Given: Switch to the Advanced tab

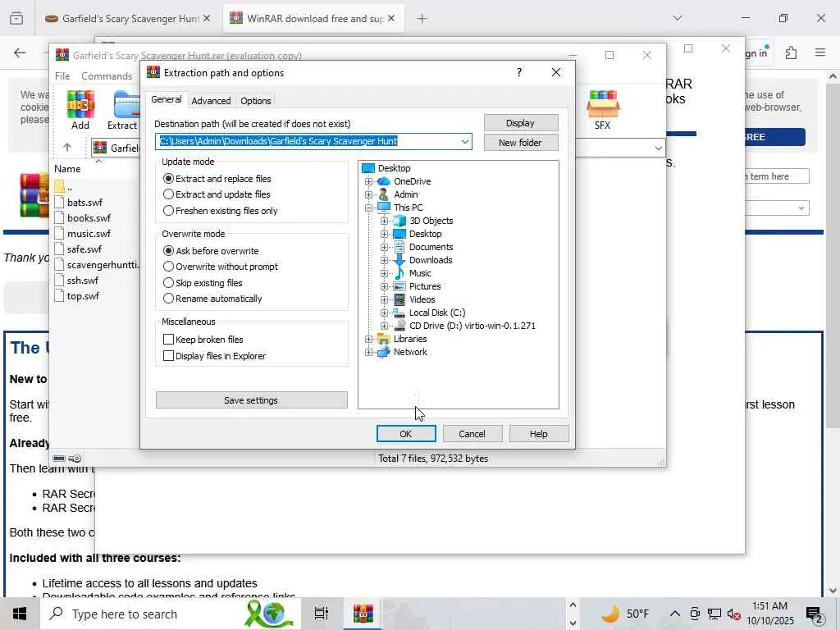Looking at the screenshot, I should click(x=211, y=101).
